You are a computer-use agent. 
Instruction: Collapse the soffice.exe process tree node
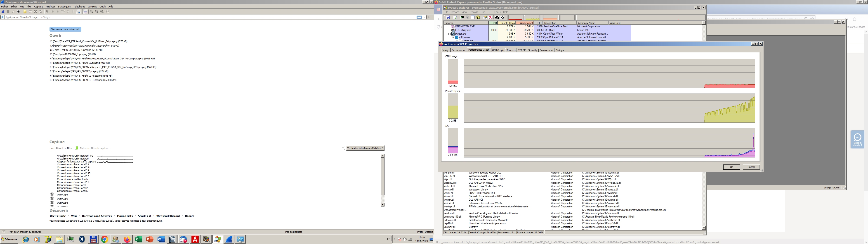coord(453,38)
